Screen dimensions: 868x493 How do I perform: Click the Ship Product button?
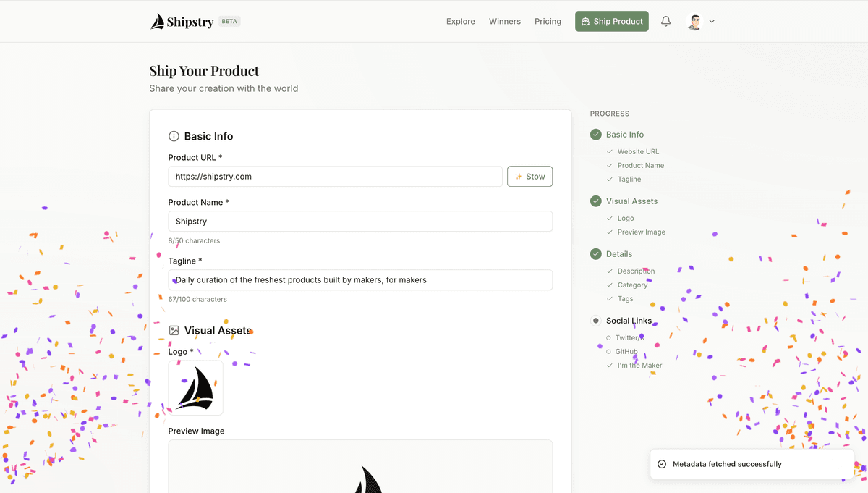(x=612, y=22)
